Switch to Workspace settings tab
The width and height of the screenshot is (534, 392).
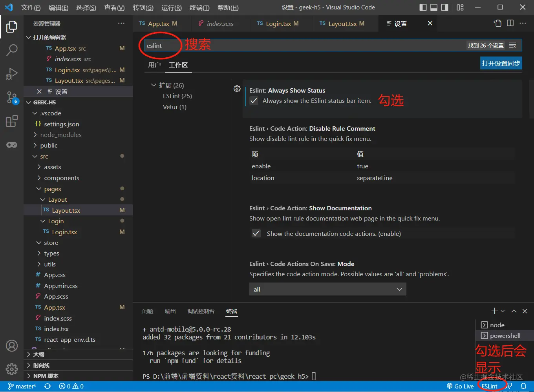click(178, 65)
